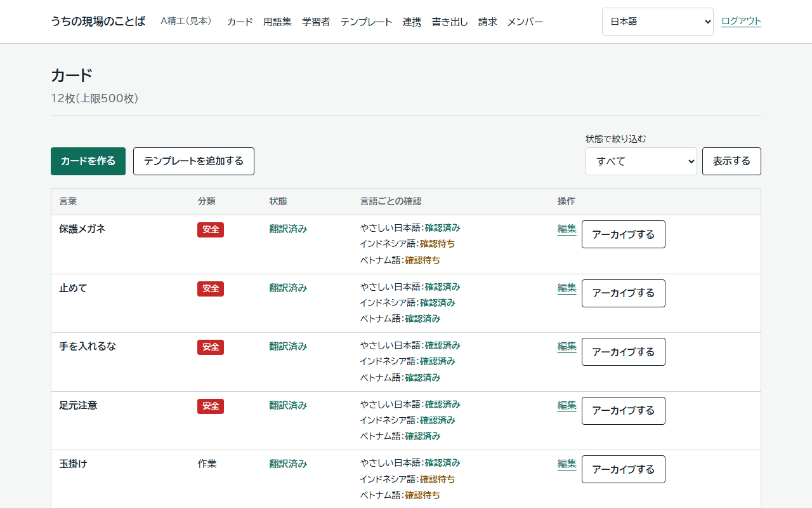Screen dimensions: 812x508
Task: Select テンプレート in the top navigation
Action: (366, 22)
